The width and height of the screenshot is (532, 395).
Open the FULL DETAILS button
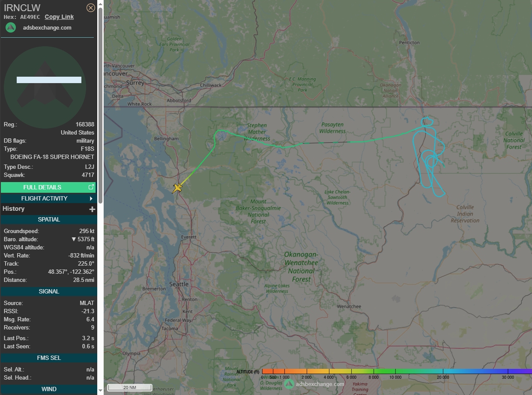pyautogui.click(x=42, y=187)
